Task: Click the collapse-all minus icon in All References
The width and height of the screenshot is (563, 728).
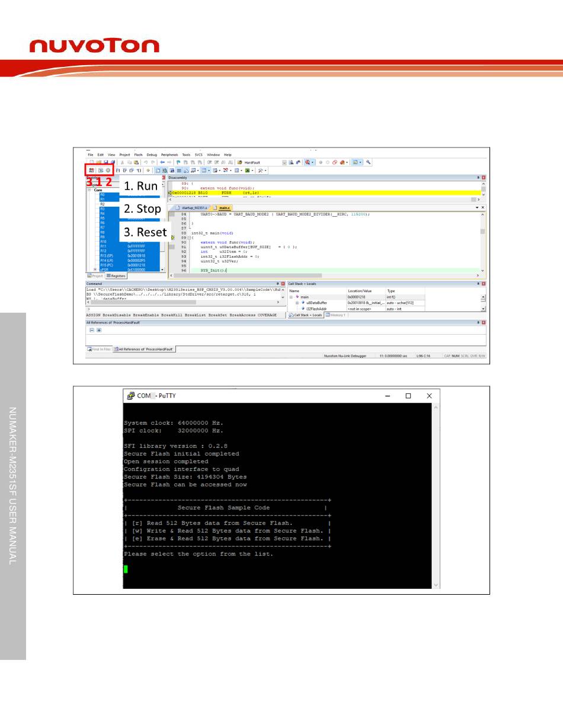Action: coord(92,330)
